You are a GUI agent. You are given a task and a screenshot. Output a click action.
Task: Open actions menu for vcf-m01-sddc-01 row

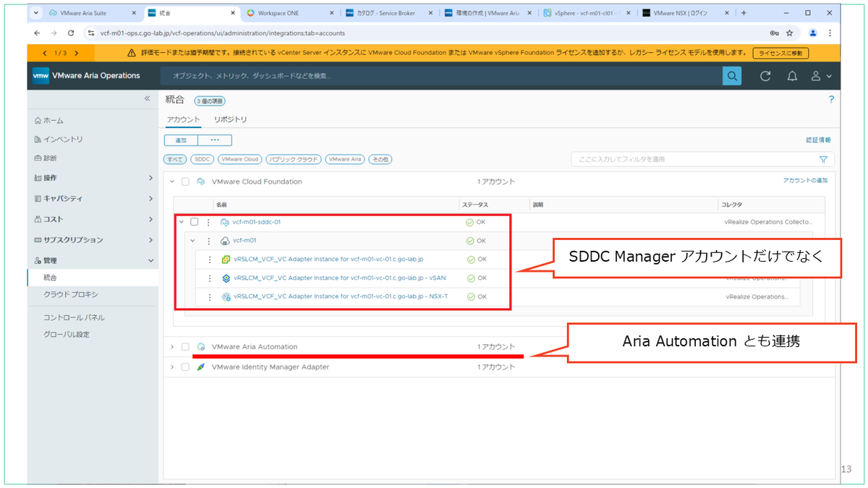(209, 222)
